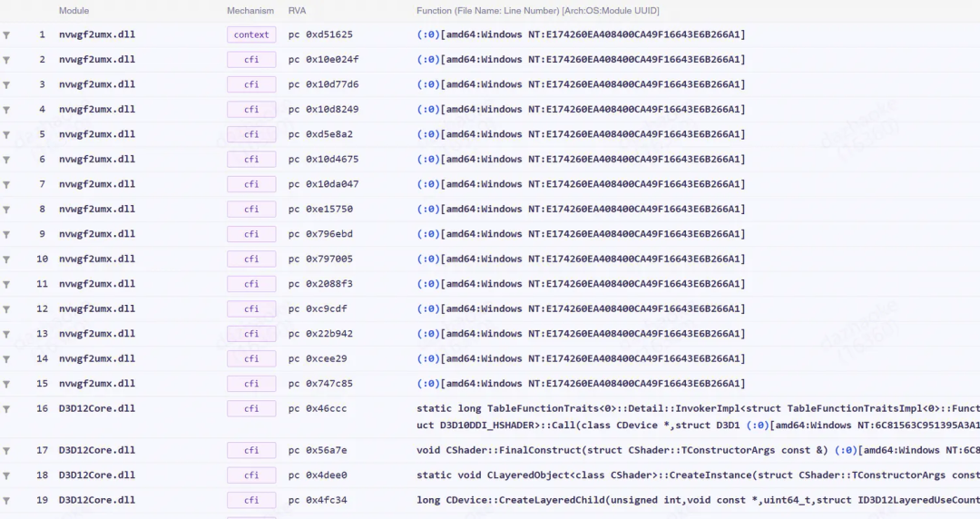Click the filter icon for frame 1
Image resolution: width=980 pixels, height=519 pixels.
coord(6,35)
